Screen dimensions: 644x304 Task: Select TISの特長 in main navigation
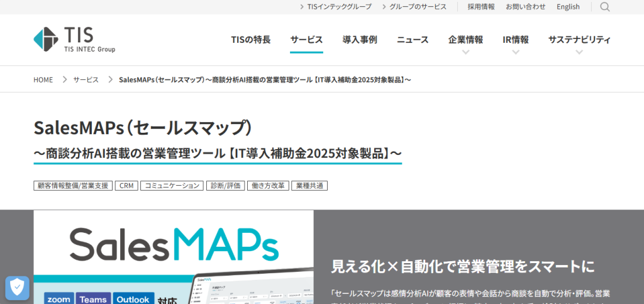tap(250, 40)
